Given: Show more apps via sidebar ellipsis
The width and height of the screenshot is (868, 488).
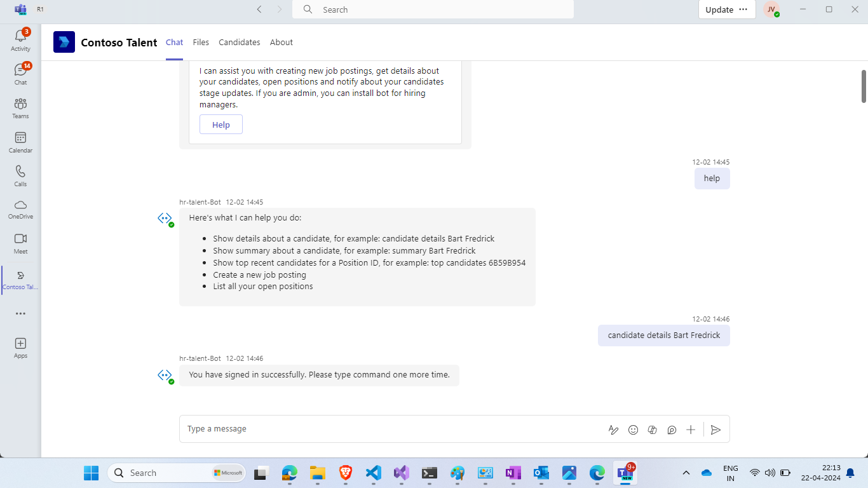Looking at the screenshot, I should pyautogui.click(x=20, y=313).
